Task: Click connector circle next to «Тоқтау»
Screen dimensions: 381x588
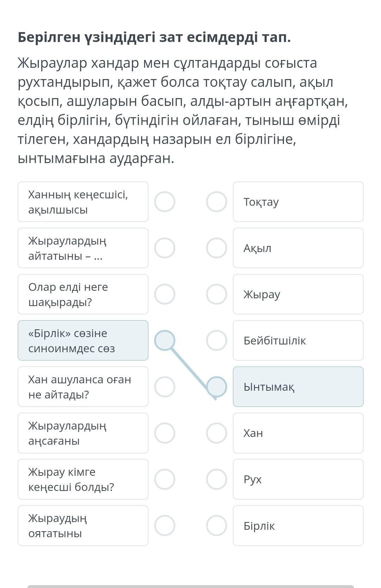Action: [x=216, y=202]
